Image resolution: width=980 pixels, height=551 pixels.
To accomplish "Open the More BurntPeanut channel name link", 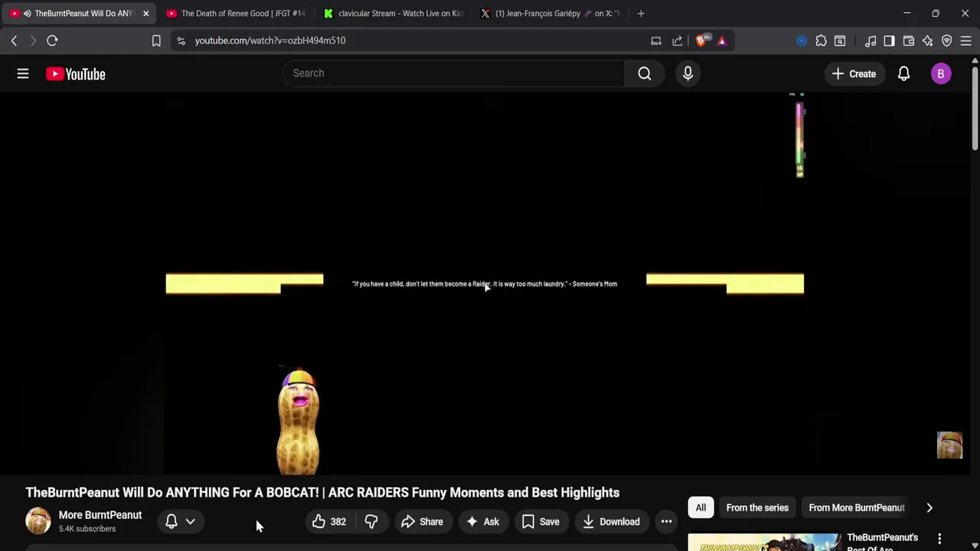I will (100, 515).
